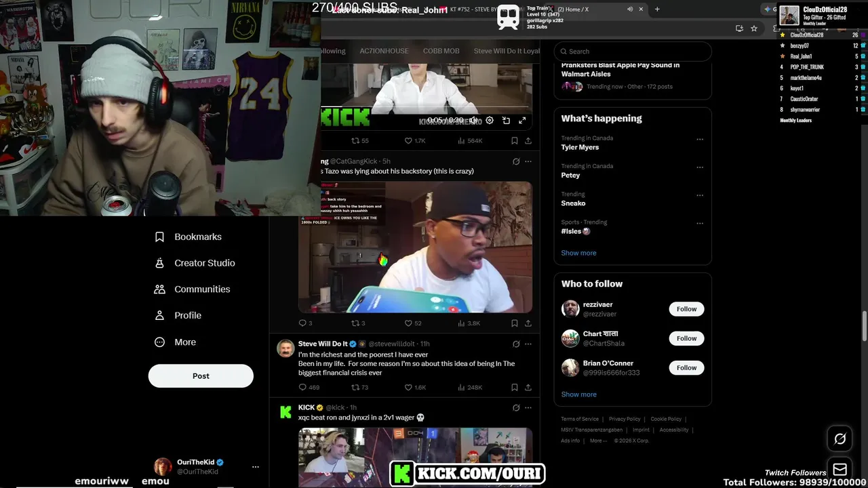
Task: Open the Tyler Myers trending topic
Action: tap(580, 147)
